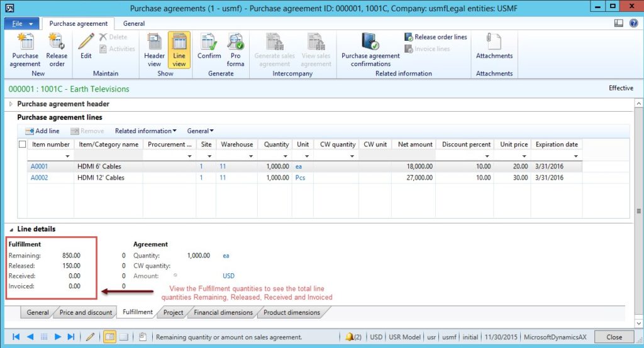Click the notifications bell icon
This screenshot has width=644, height=348.
tap(350, 337)
